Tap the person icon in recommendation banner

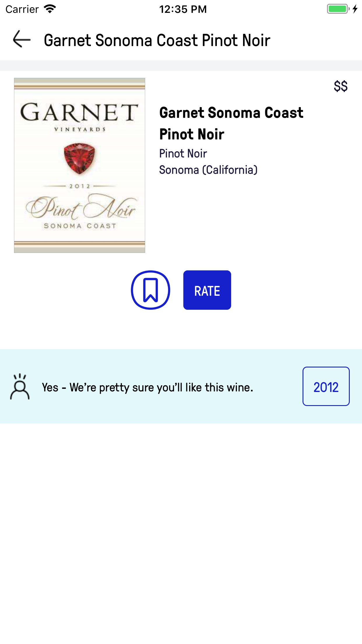point(20,386)
